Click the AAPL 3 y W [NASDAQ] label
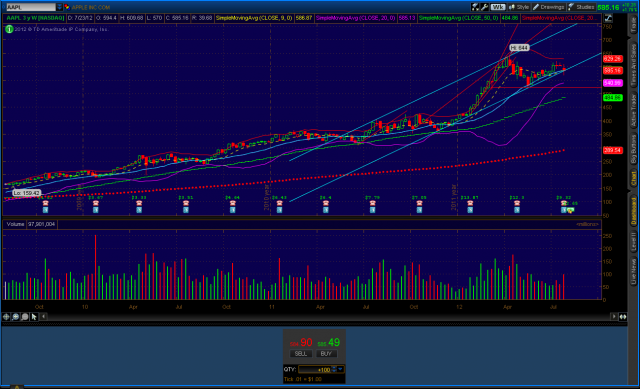Viewport: 640px width, 389px height. click(36, 18)
